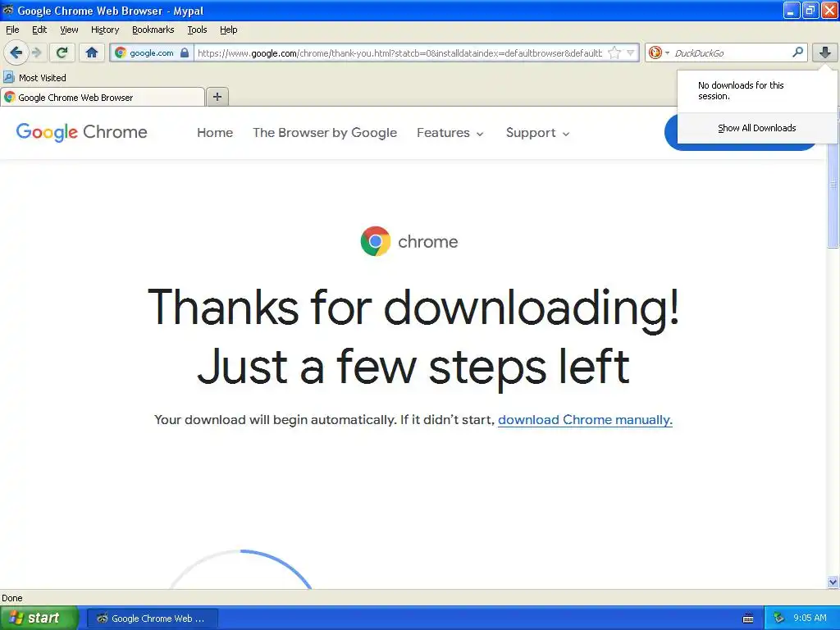Click Show All Downloads
The height and width of the screenshot is (630, 840).
point(756,128)
